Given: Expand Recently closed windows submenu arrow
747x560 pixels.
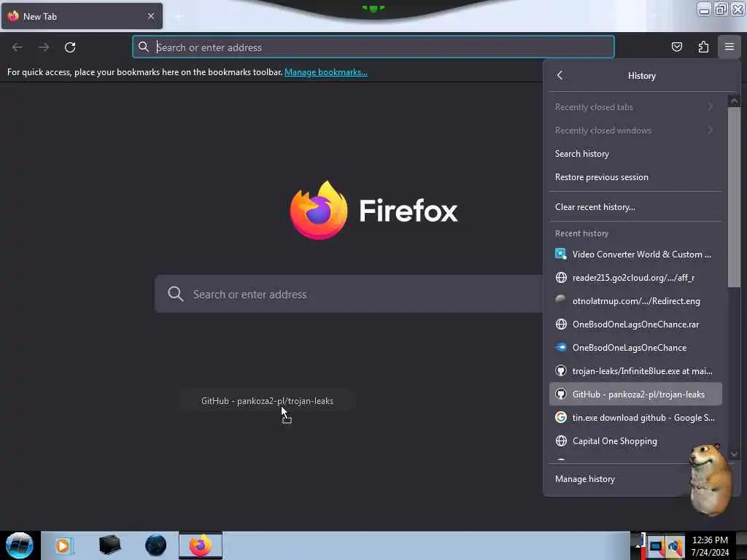Looking at the screenshot, I should coord(710,130).
